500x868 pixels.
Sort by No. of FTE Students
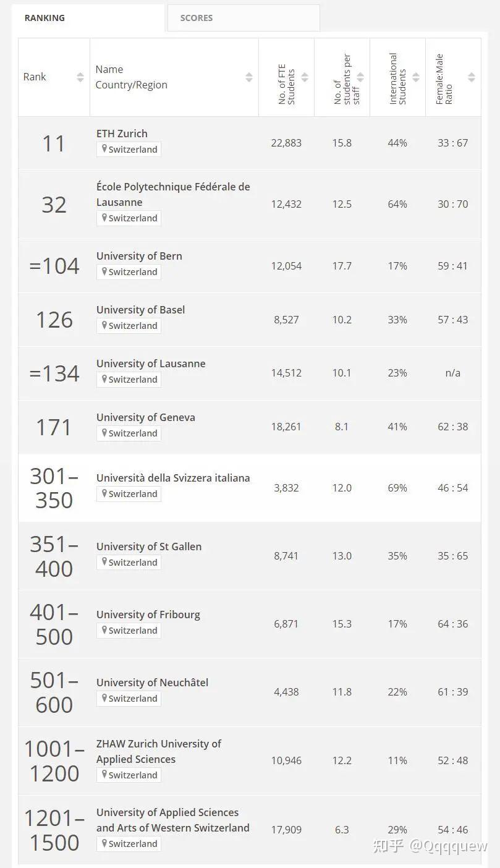[x=304, y=77]
